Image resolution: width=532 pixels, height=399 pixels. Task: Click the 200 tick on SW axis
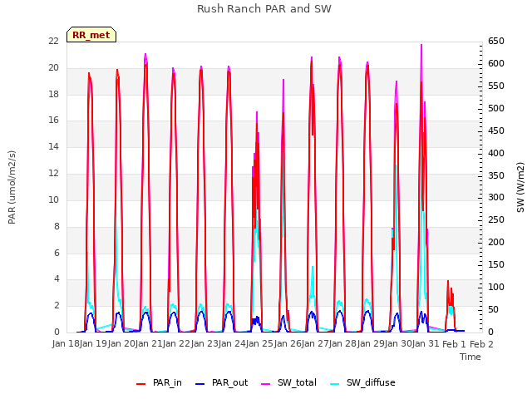pyautogui.click(x=496, y=243)
